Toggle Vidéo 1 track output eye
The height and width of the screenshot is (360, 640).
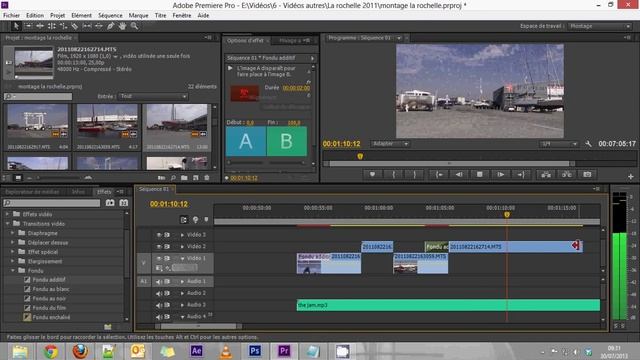click(159, 258)
